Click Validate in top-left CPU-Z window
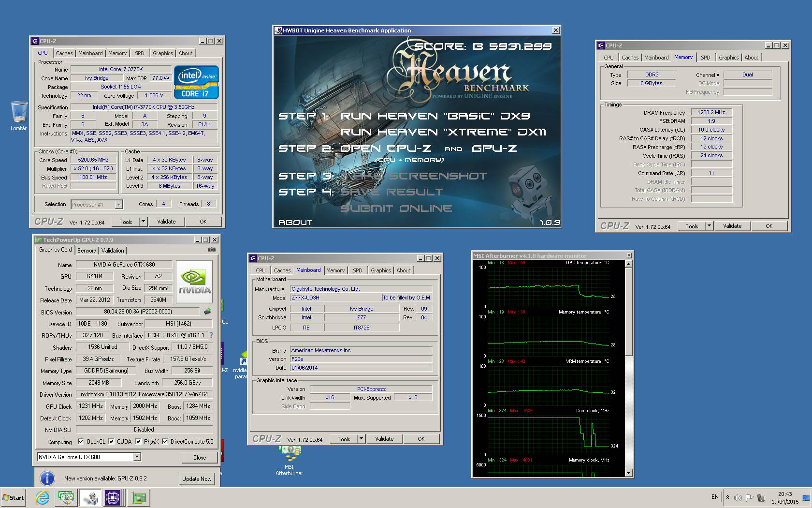Viewport: 812px width, 508px height. (166, 222)
